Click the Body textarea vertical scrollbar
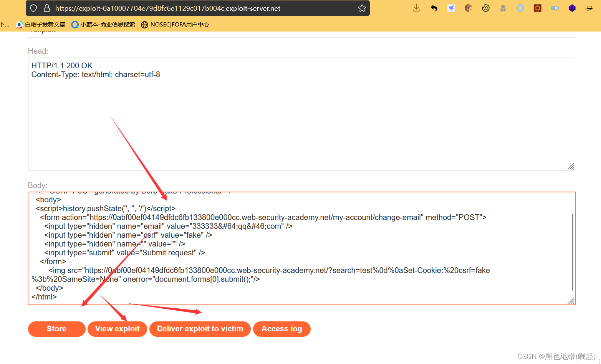This screenshot has width=601, height=364. click(573, 252)
